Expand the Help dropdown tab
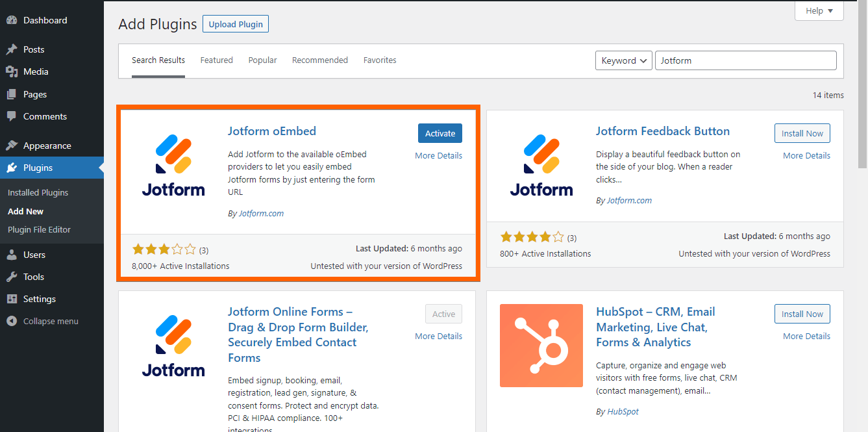This screenshot has width=868, height=432. 819,11
